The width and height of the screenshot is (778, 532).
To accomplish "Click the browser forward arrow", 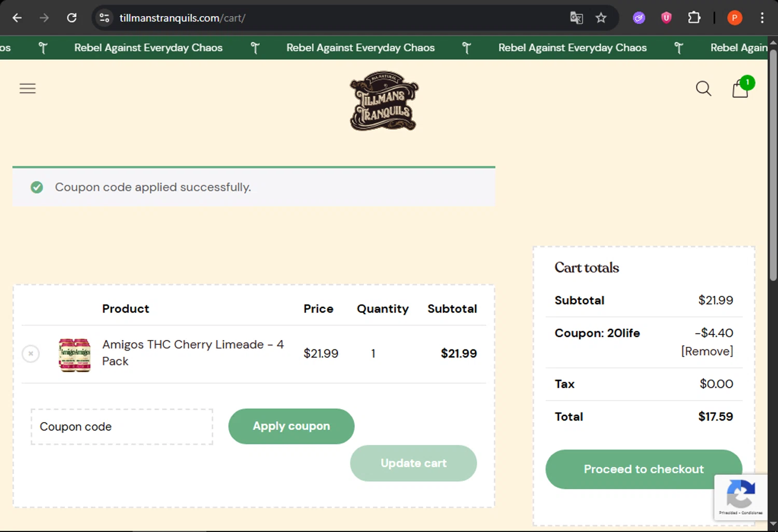I will (44, 18).
